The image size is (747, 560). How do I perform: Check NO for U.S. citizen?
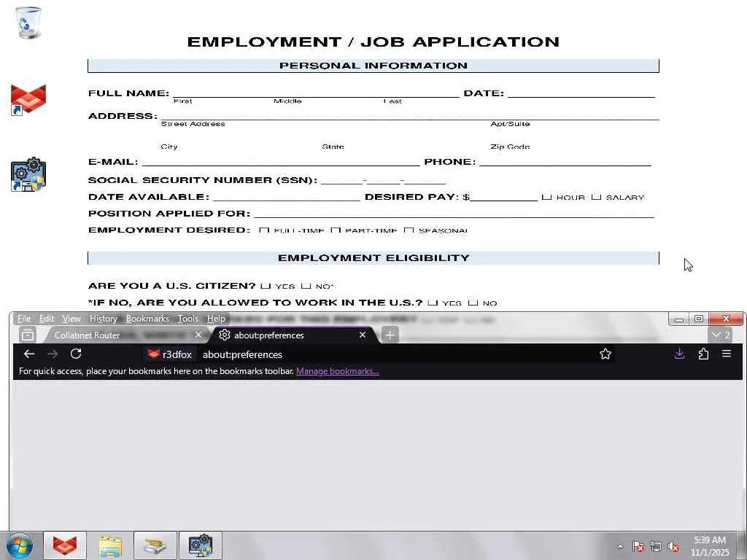(306, 286)
